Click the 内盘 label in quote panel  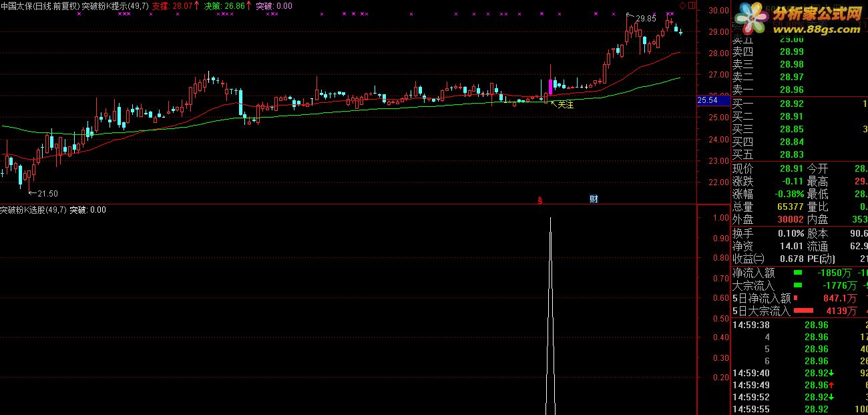(818, 220)
